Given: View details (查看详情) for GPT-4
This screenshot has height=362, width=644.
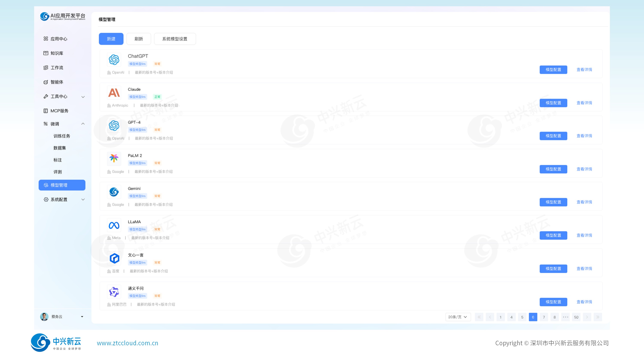Looking at the screenshot, I should (x=584, y=136).
